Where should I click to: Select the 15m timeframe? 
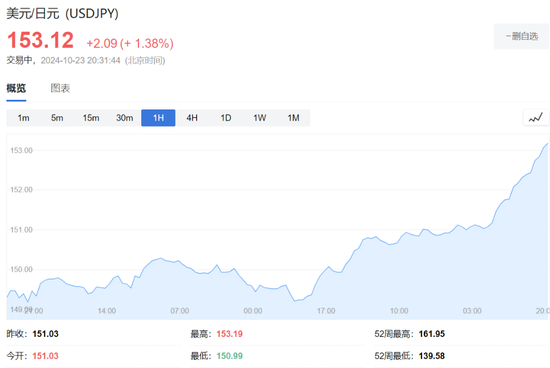91,118
